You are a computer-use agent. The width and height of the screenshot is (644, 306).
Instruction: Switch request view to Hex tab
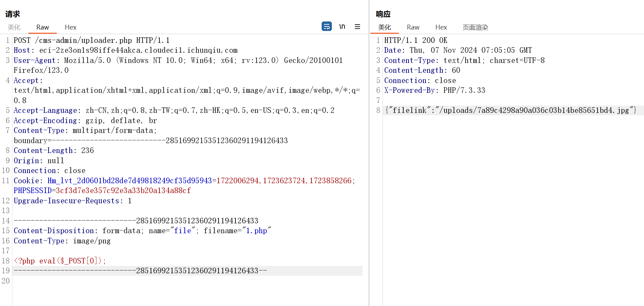[70, 27]
